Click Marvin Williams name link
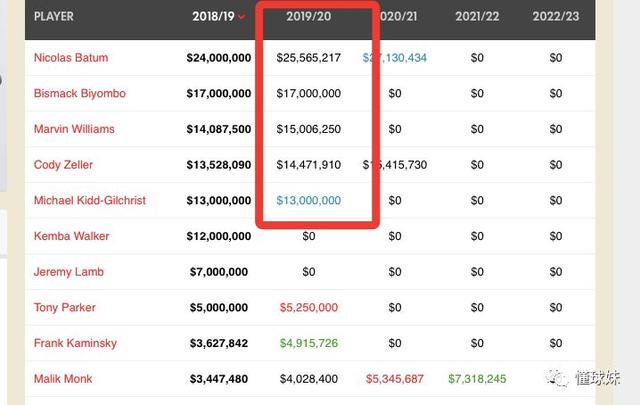Viewport: 640px width, 405px height. 74,129
